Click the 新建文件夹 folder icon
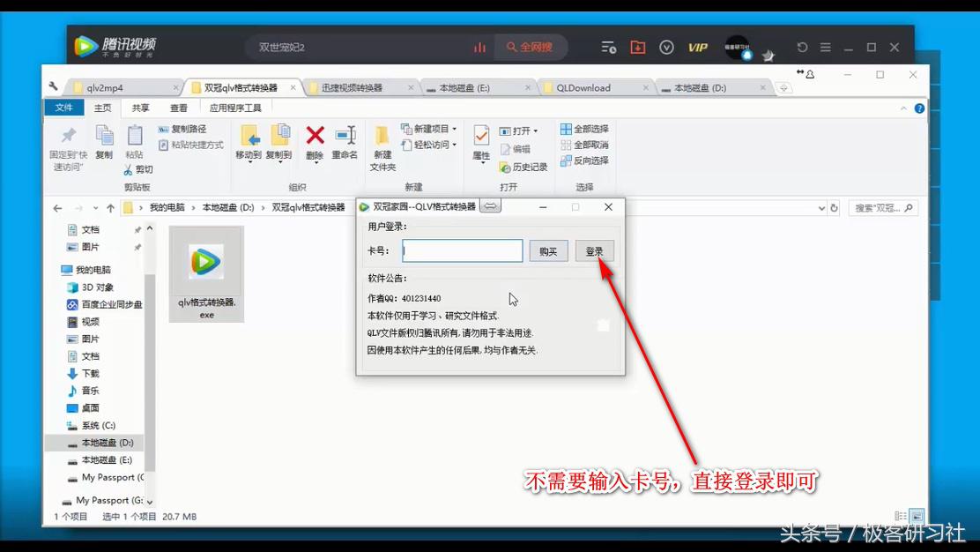The image size is (980, 552). [382, 135]
